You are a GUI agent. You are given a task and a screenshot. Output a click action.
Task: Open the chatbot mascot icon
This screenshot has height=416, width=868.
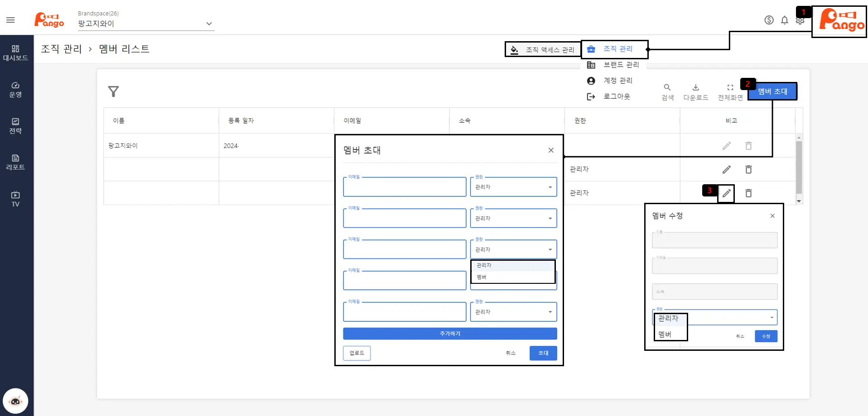tap(15, 401)
